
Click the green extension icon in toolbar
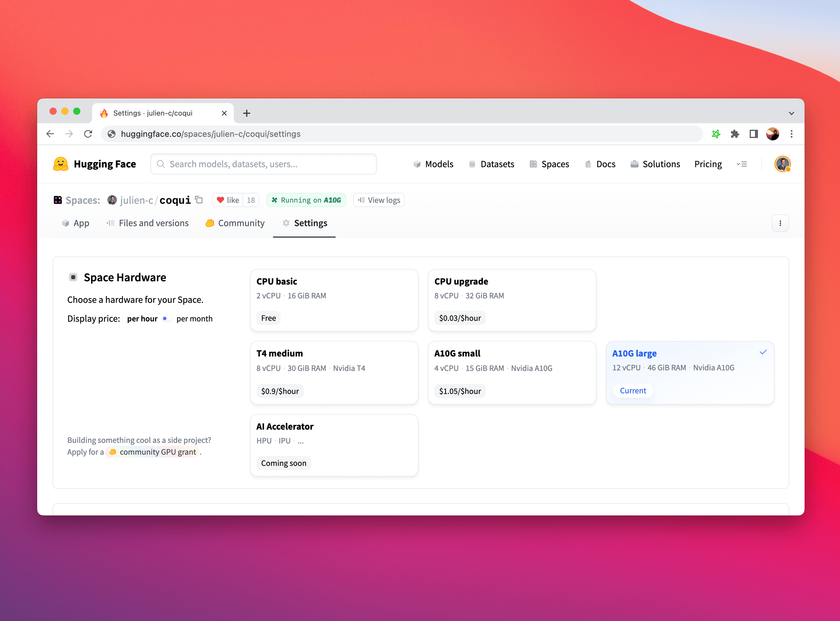coord(716,134)
